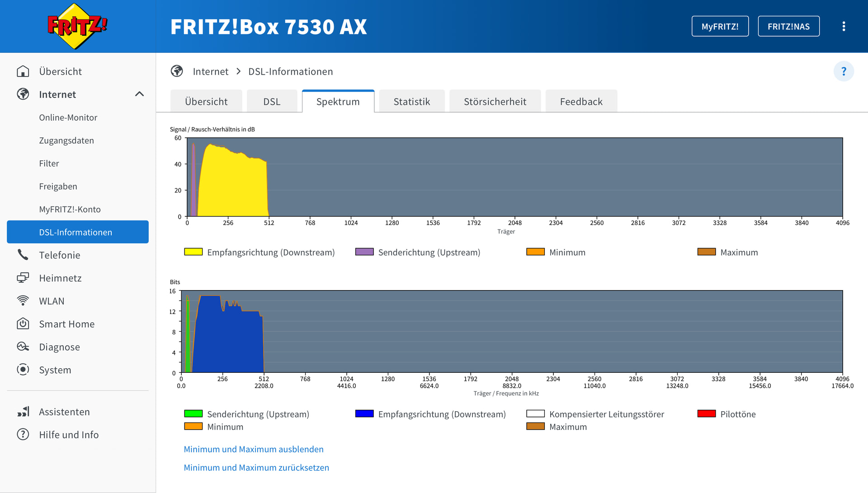
Task: Click the WLAN wifi icon
Action: pos(23,301)
